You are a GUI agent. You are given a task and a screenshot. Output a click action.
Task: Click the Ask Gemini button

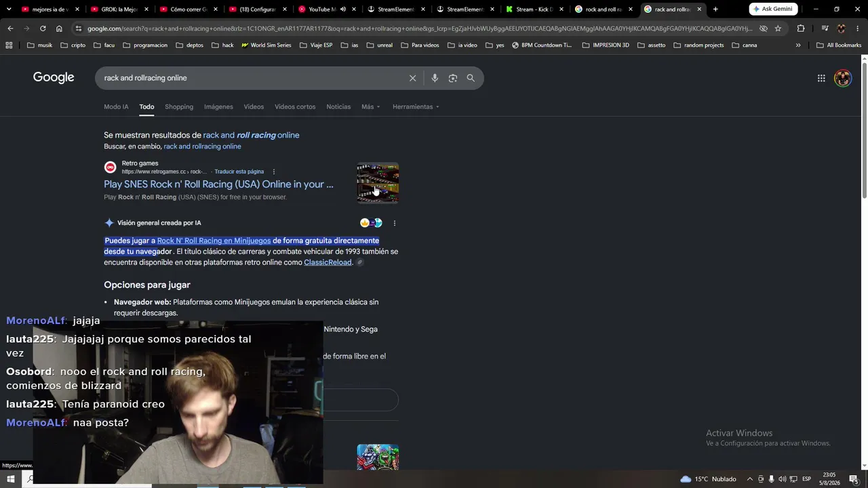tap(773, 9)
